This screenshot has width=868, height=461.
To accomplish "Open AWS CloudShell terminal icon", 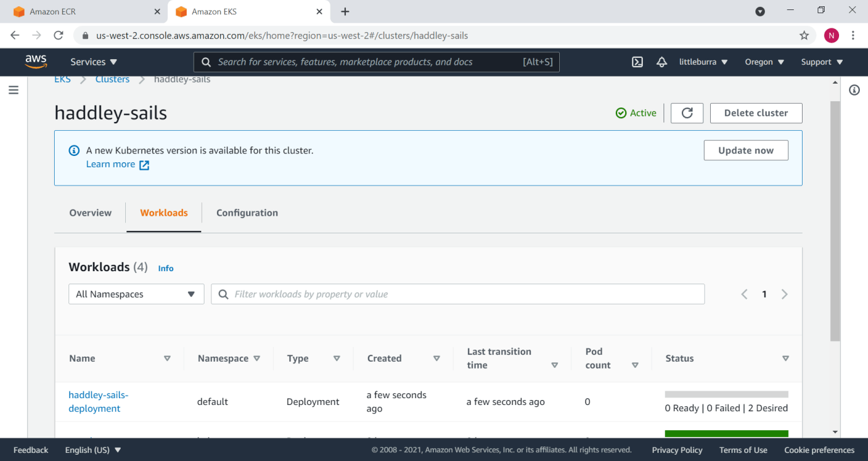I will pos(637,62).
